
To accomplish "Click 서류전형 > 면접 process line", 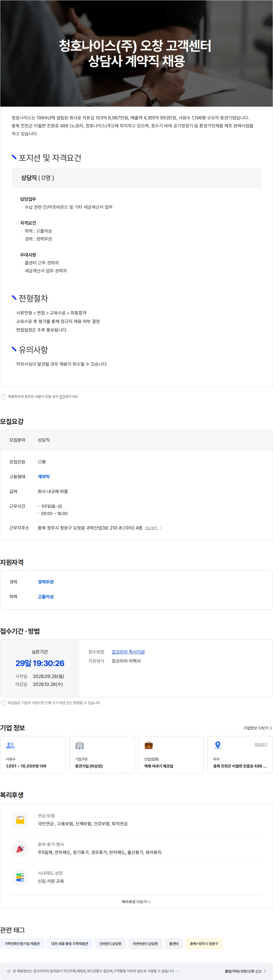I will pos(51,313).
